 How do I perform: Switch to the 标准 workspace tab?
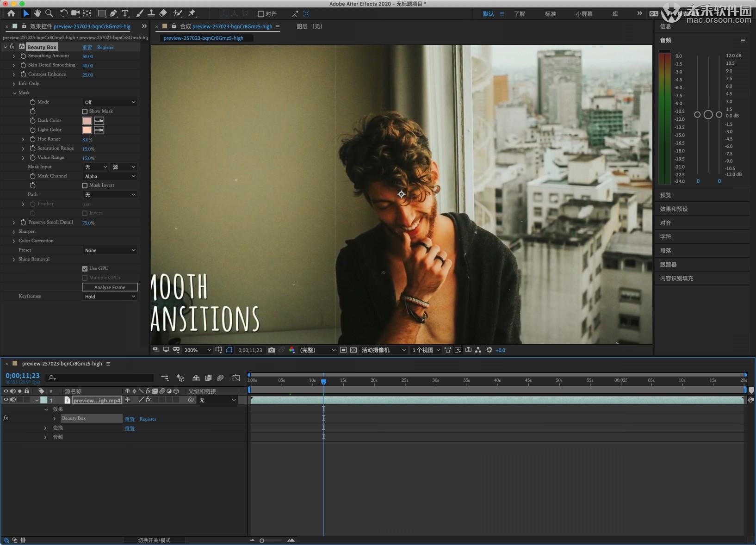[x=550, y=14]
